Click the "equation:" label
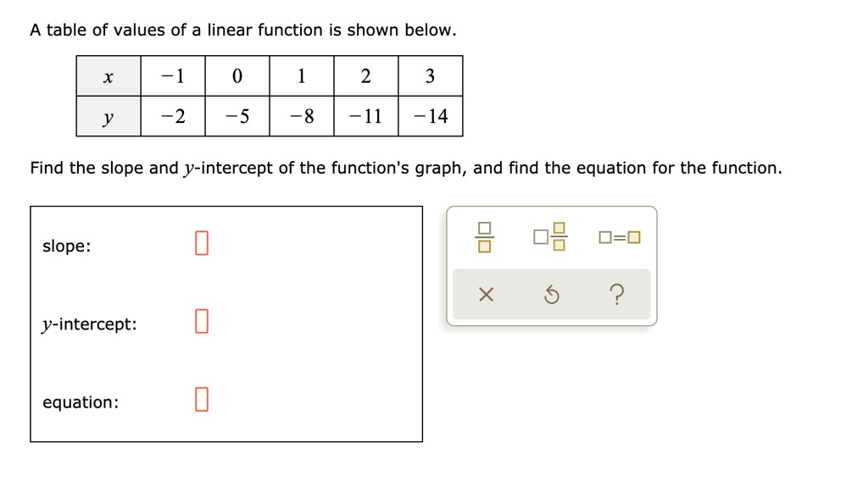Viewport: 868px width, 493px height. pos(81,402)
